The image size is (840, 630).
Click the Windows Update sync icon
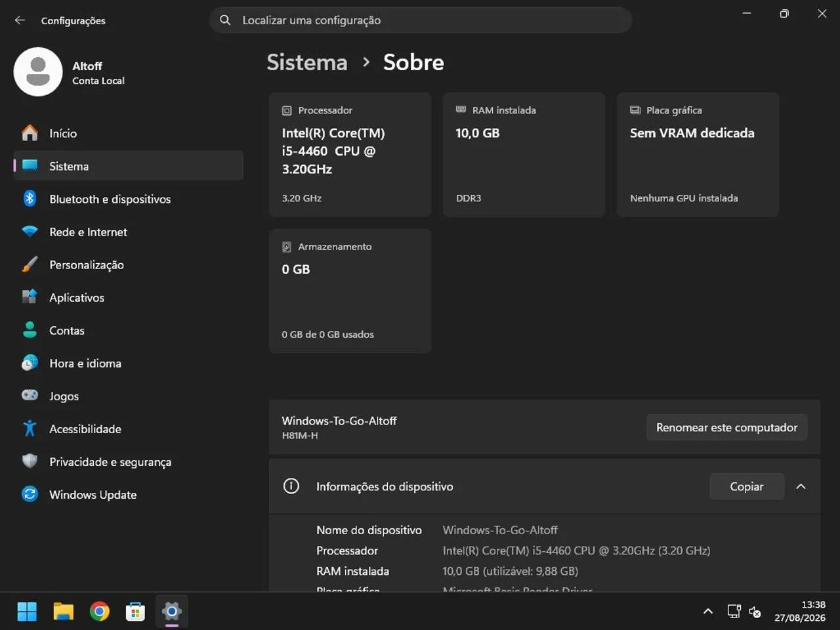(x=30, y=494)
